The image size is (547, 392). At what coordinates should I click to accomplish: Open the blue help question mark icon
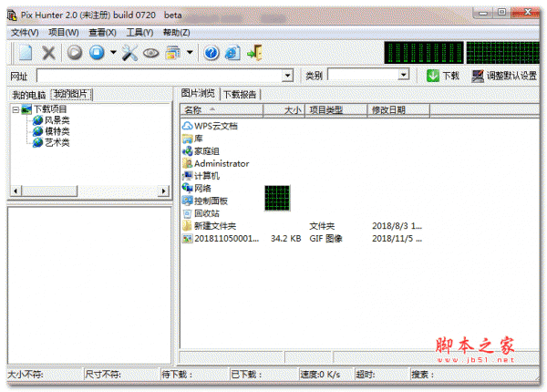[212, 53]
